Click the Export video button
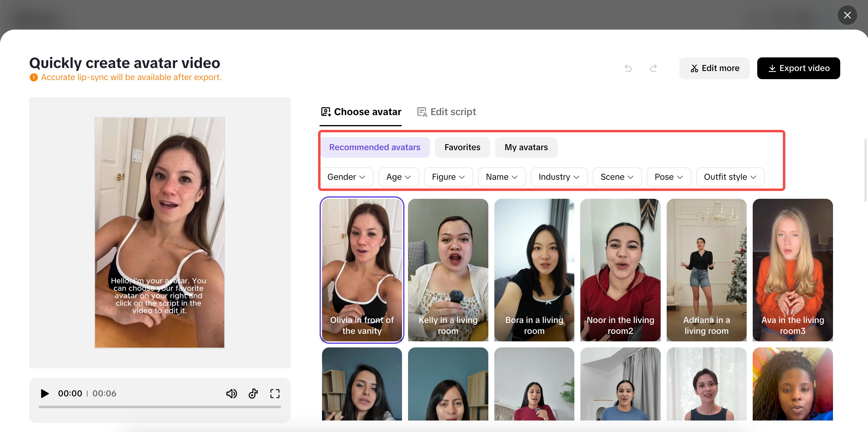 click(x=798, y=68)
